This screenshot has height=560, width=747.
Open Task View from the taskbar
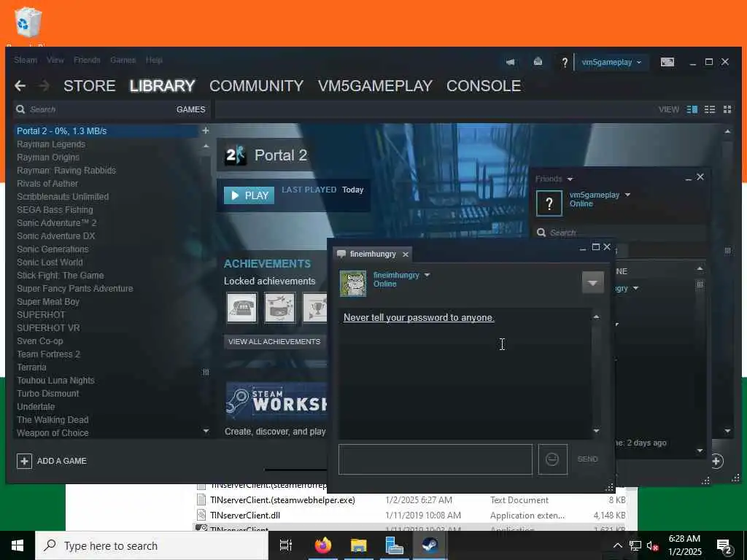pos(286,545)
